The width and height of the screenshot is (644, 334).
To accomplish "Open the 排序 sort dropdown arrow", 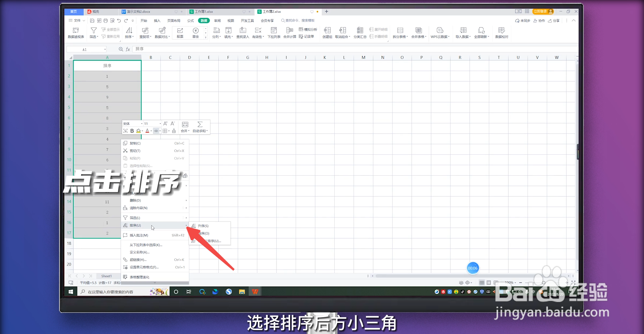I will click(x=133, y=37).
